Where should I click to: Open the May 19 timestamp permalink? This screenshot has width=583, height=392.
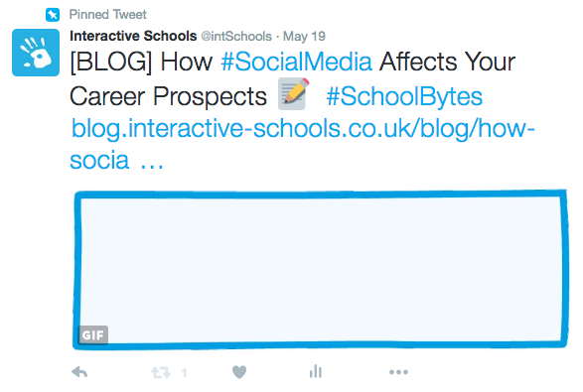click(x=304, y=37)
